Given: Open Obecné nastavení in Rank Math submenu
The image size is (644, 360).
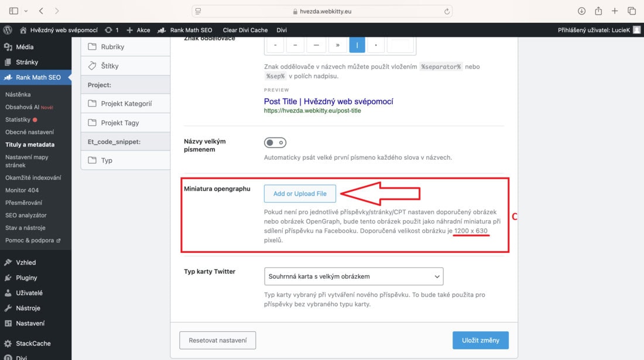Looking at the screenshot, I should click(30, 132).
